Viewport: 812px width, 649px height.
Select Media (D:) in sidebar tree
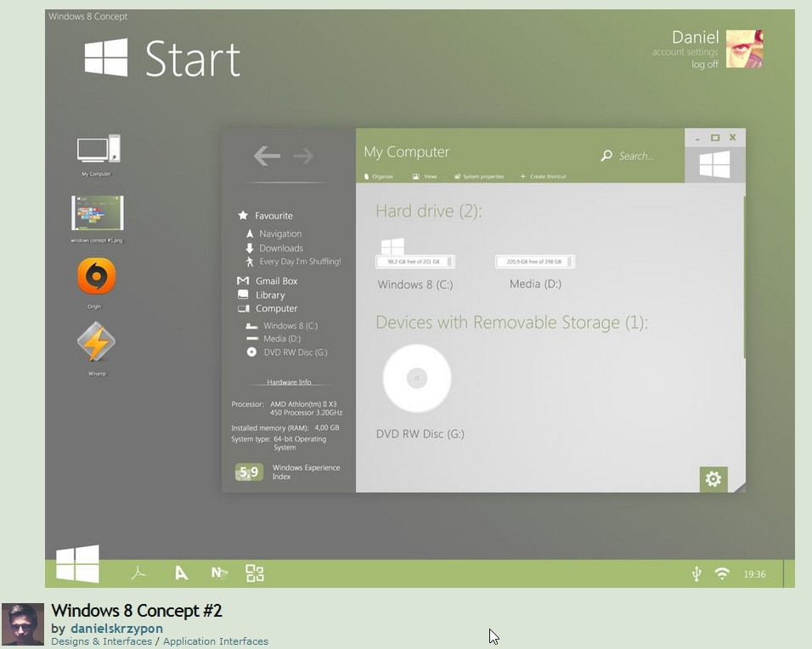click(x=273, y=339)
